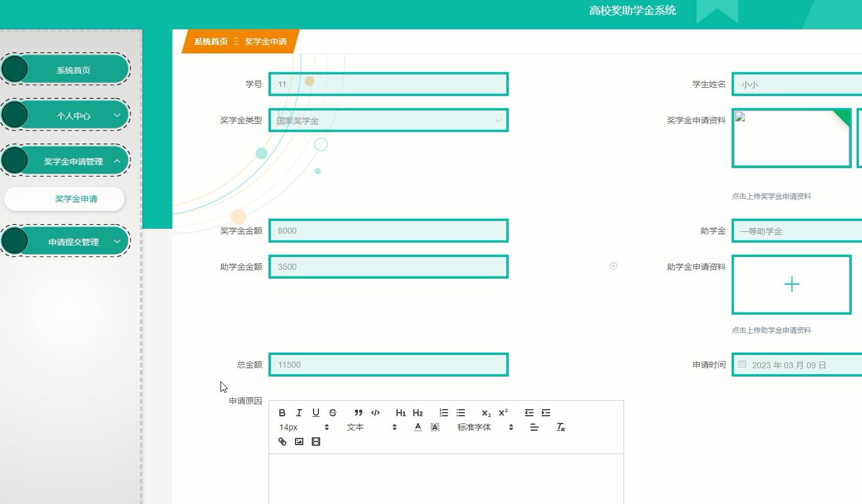This screenshot has height=504, width=862.
Task: Insert a link in the editor toolbar
Action: click(282, 442)
